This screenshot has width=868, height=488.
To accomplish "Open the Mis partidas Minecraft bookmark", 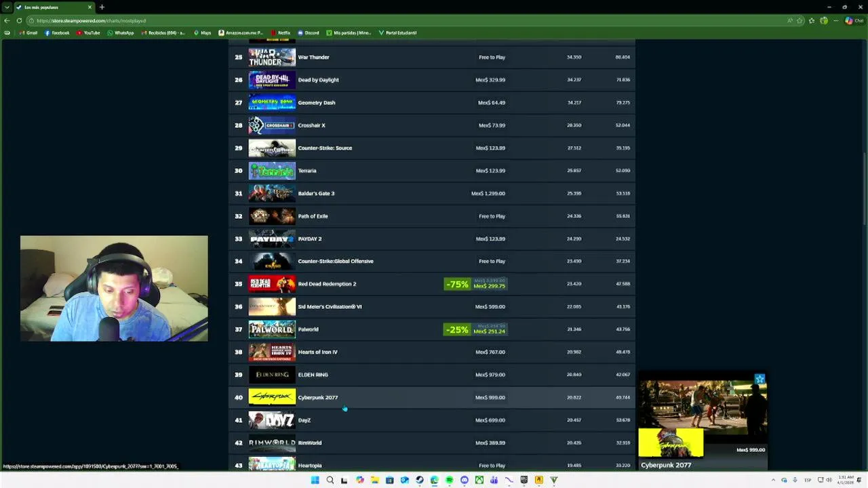I will [x=349, y=33].
